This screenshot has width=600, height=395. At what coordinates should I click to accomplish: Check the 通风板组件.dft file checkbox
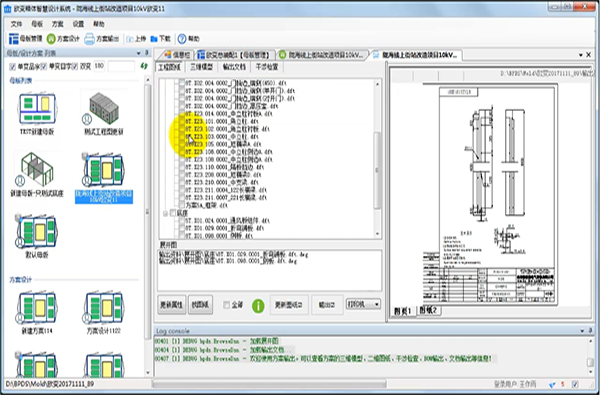click(181, 220)
